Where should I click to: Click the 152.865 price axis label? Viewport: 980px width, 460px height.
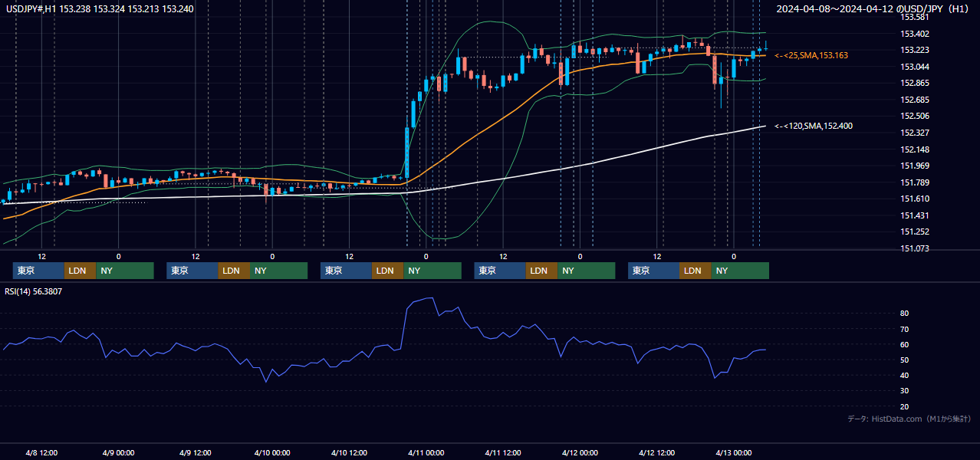(x=914, y=84)
